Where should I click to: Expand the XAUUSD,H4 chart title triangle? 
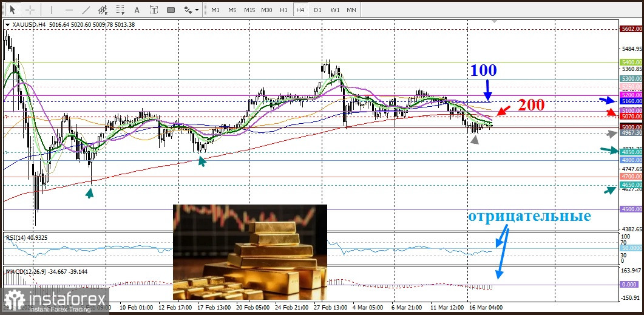[7, 24]
